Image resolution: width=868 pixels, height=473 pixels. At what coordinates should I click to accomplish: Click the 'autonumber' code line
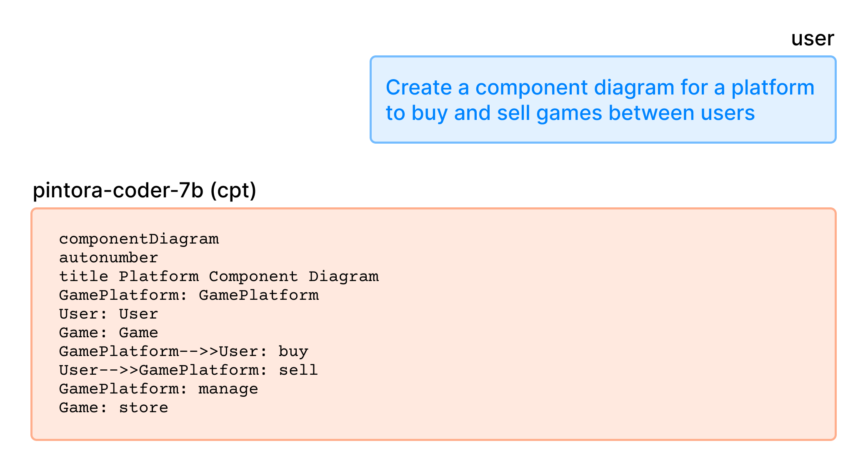point(108,258)
